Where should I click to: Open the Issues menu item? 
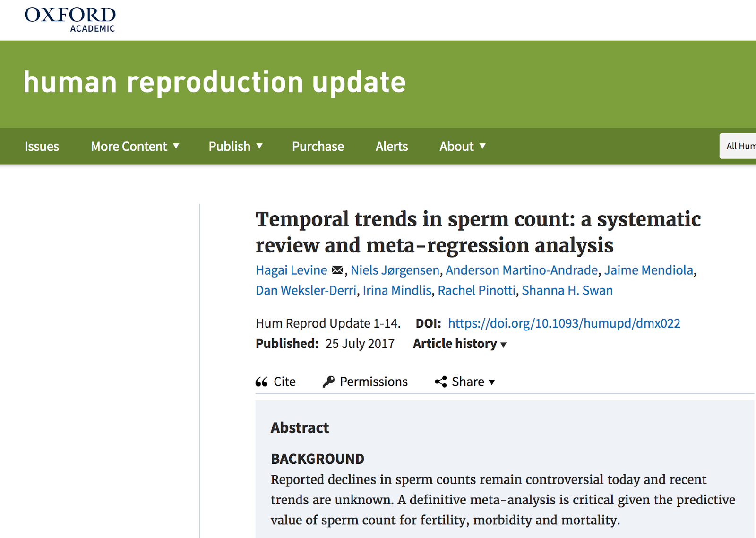pyautogui.click(x=42, y=147)
